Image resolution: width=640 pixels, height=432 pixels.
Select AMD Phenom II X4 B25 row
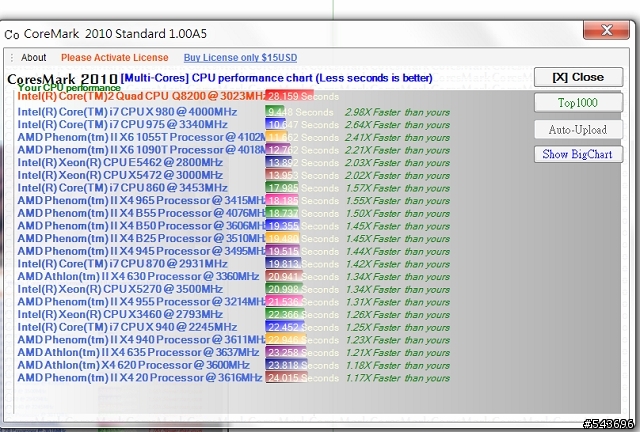pos(141,238)
